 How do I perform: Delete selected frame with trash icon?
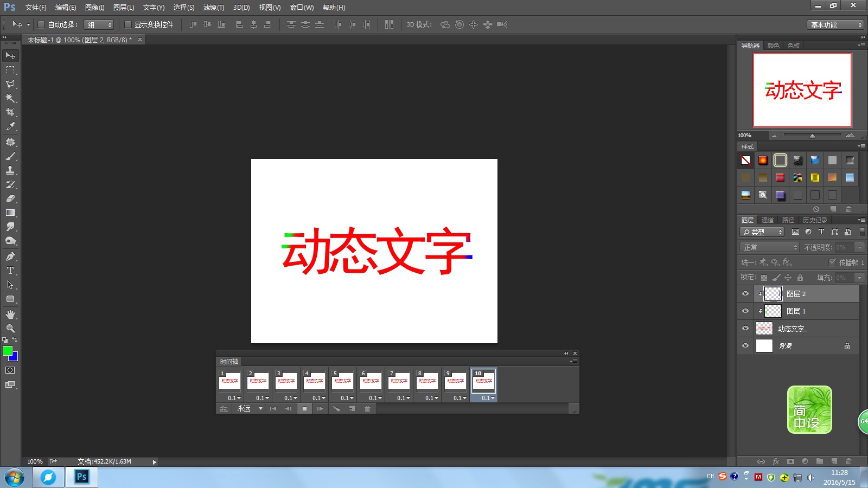(x=367, y=409)
